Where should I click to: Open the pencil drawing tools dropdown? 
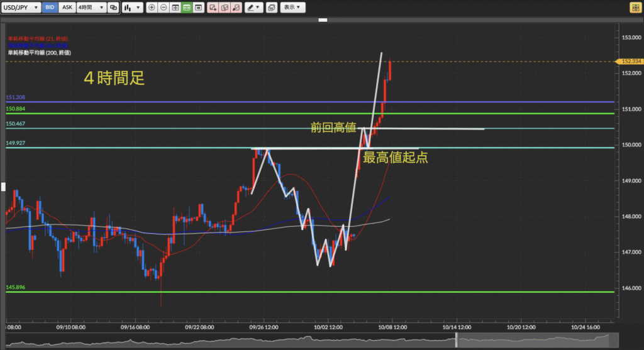(x=253, y=8)
